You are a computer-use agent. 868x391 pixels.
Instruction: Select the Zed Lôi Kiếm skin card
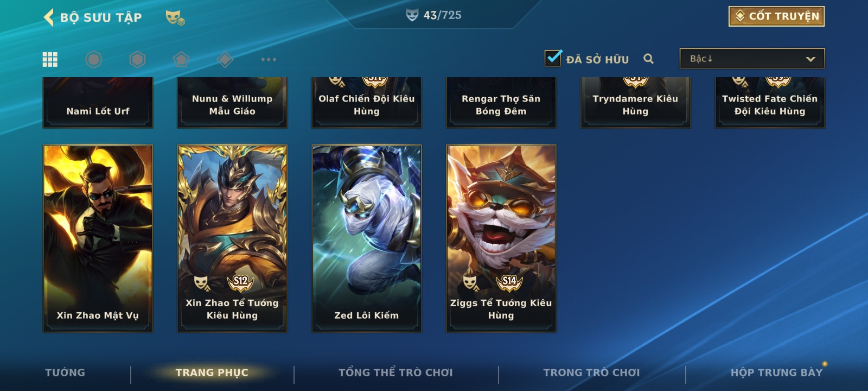click(367, 238)
